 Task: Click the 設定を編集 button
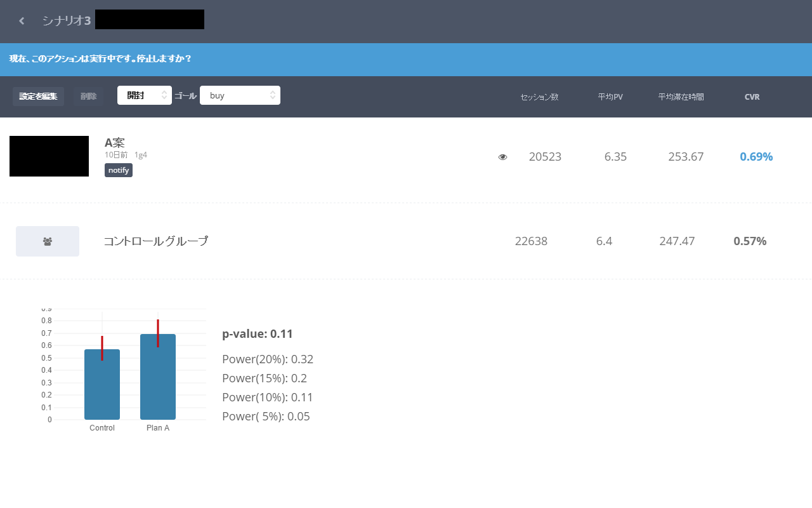click(x=38, y=97)
